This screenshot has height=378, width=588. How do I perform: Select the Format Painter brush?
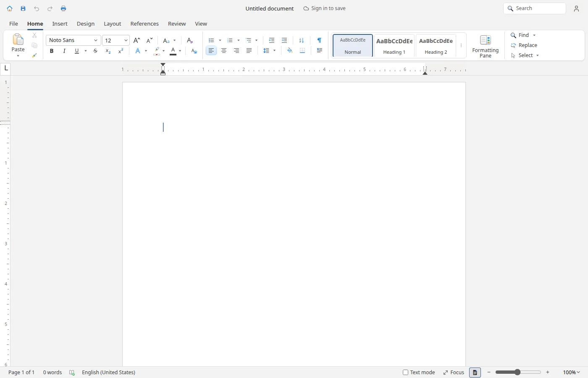(34, 55)
